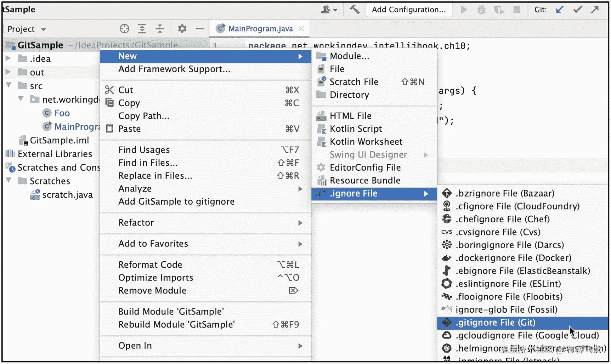Choose Scratch File from New submenu
Viewport: 611px width, 364px height.
click(374, 82)
